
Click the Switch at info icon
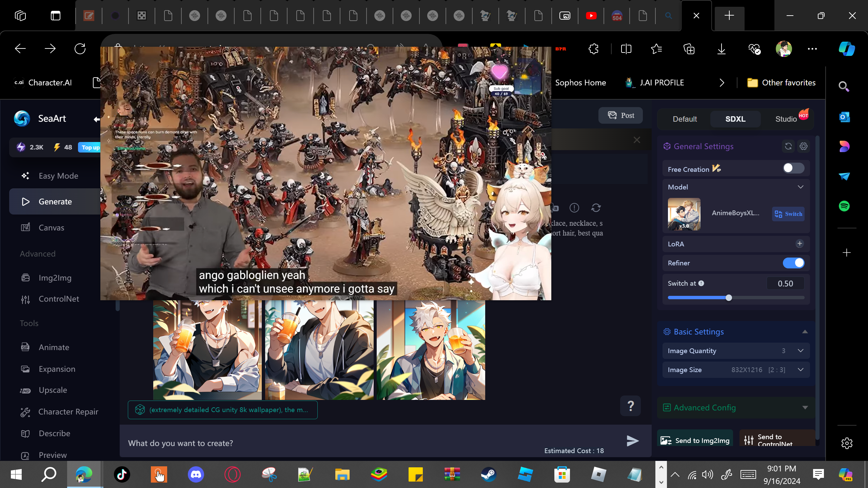pyautogui.click(x=701, y=283)
